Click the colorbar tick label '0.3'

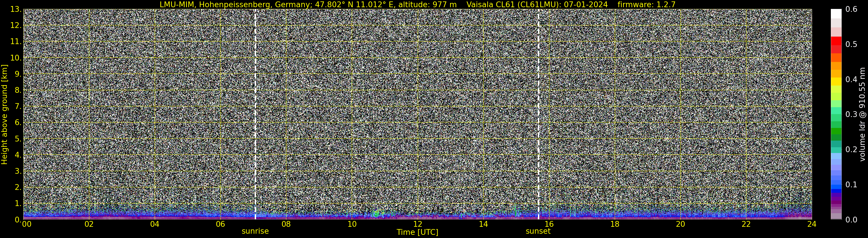[x=852, y=114]
